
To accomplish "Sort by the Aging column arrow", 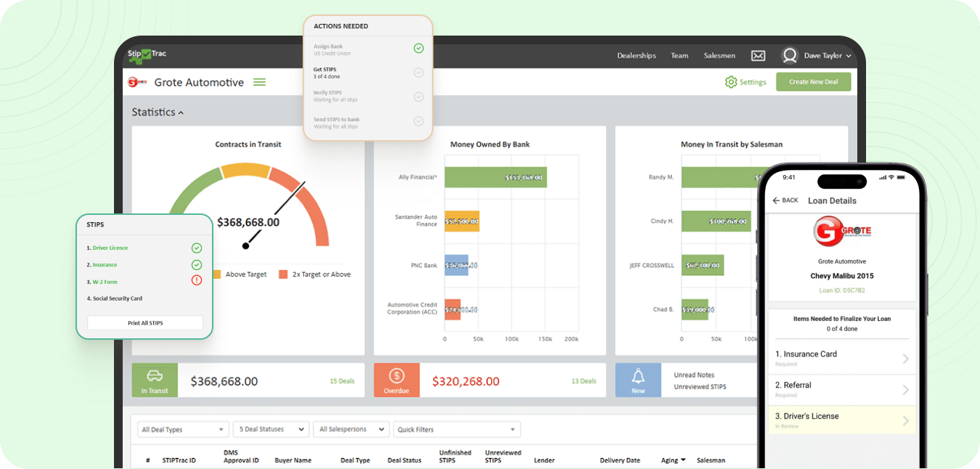I will pyautogui.click(x=682, y=460).
